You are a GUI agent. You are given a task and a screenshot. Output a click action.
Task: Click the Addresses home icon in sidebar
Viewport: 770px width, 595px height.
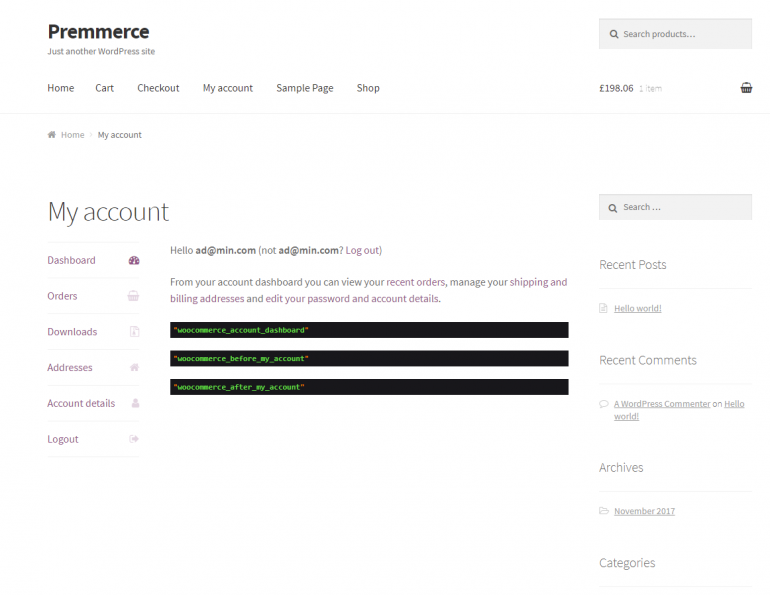[134, 368]
